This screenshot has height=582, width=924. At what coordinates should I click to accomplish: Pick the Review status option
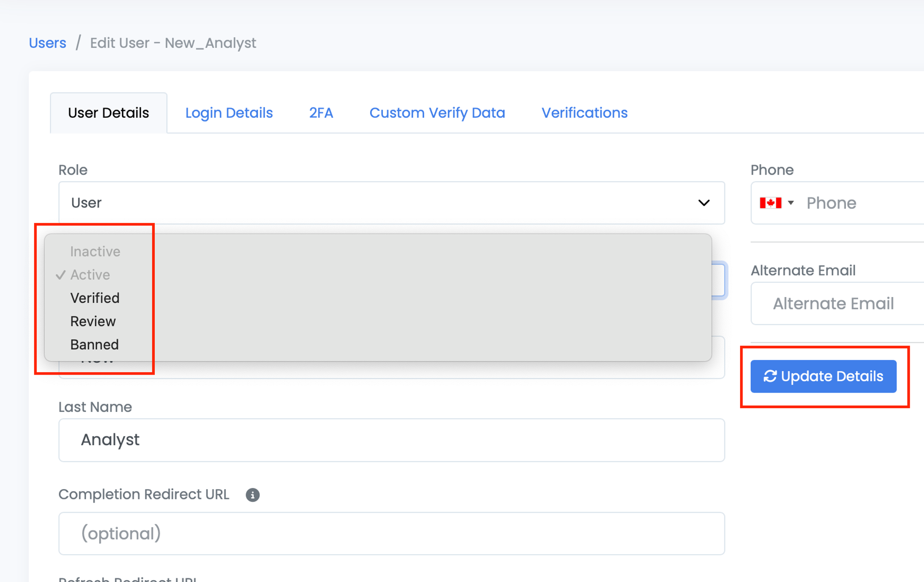point(93,321)
